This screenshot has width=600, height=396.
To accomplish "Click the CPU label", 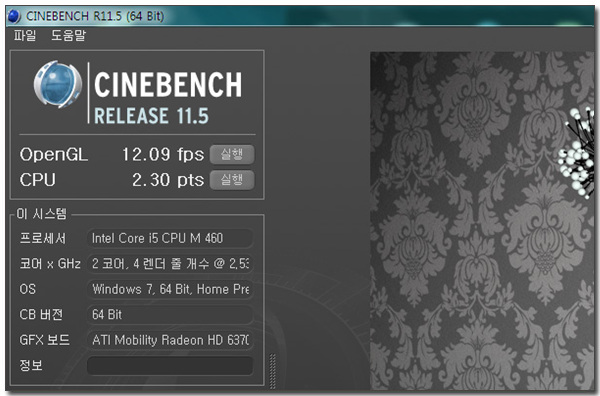I will point(38,180).
